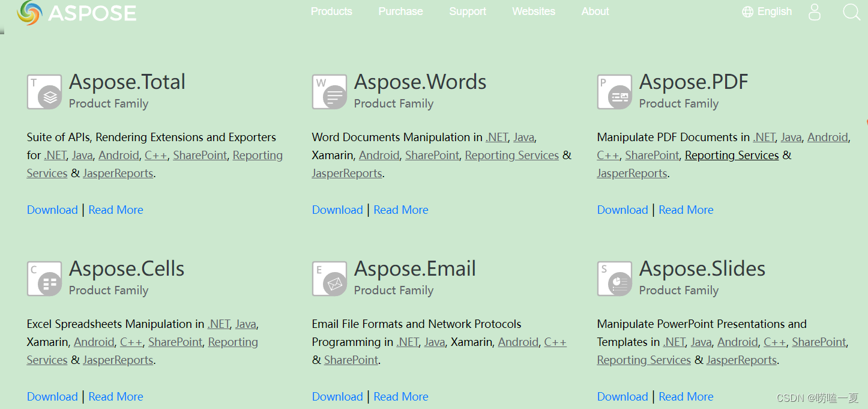Follow the JasperReports link under Aspose.Words

click(x=347, y=173)
